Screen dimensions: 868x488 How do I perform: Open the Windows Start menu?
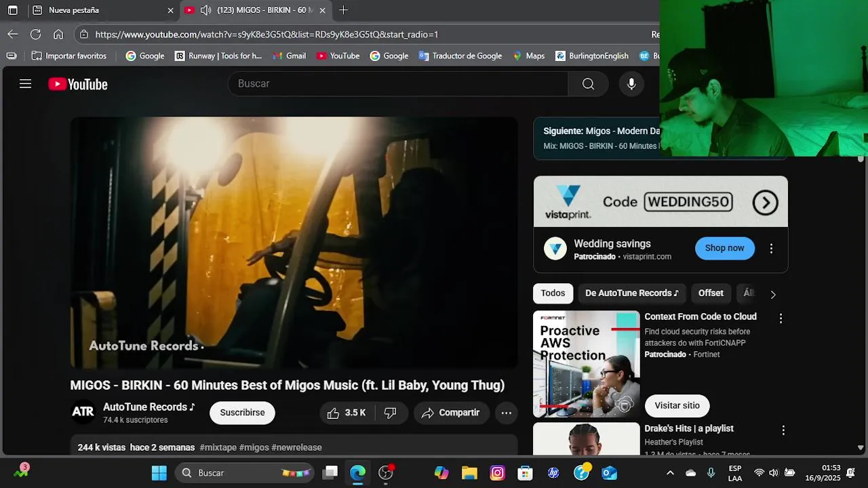[x=159, y=472]
